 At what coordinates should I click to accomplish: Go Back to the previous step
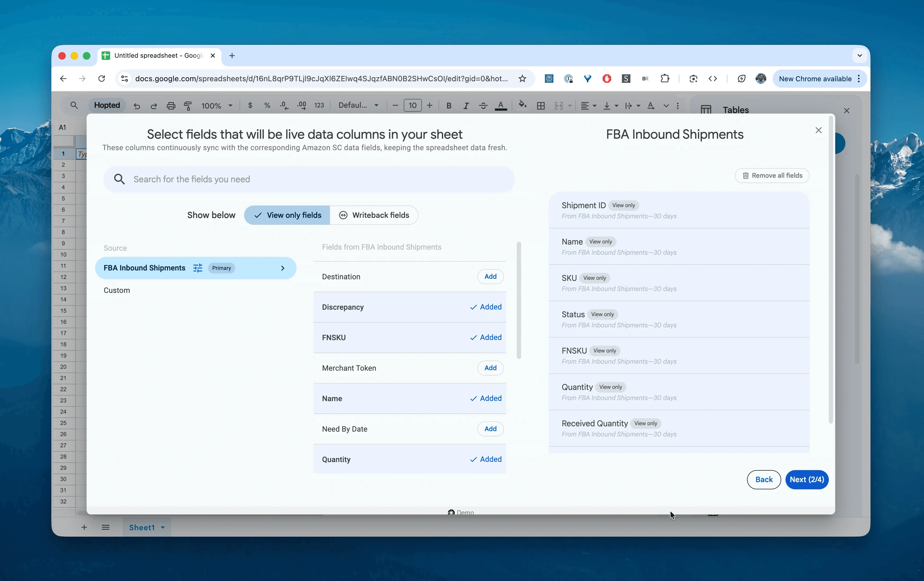(x=764, y=480)
